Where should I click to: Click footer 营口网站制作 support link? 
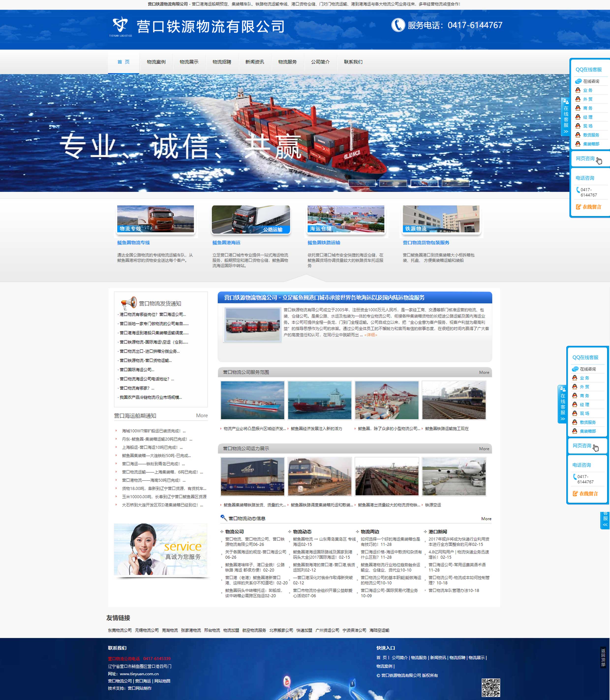coord(139,688)
